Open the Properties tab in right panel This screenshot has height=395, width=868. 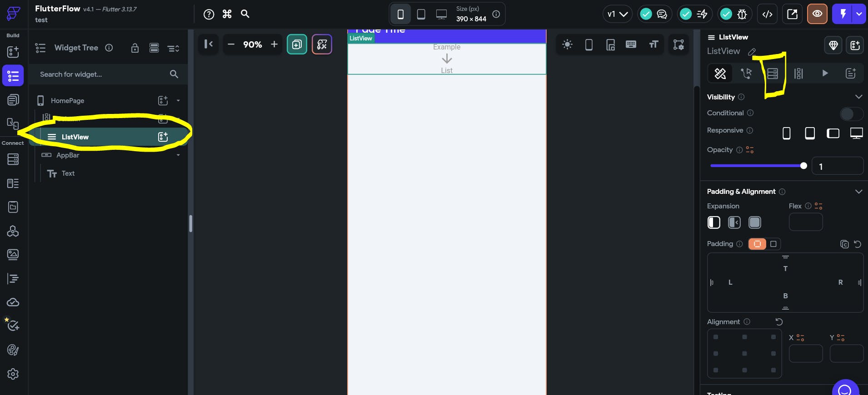[720, 73]
